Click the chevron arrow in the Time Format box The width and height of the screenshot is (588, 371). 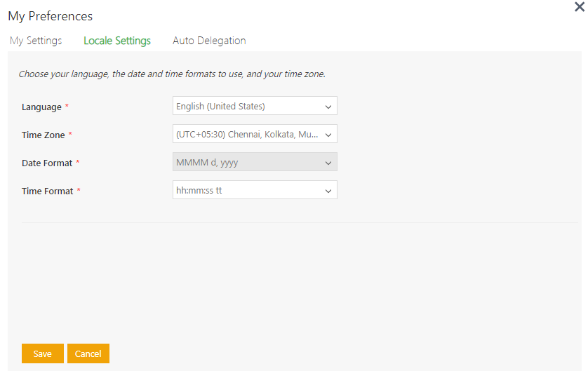(x=328, y=191)
